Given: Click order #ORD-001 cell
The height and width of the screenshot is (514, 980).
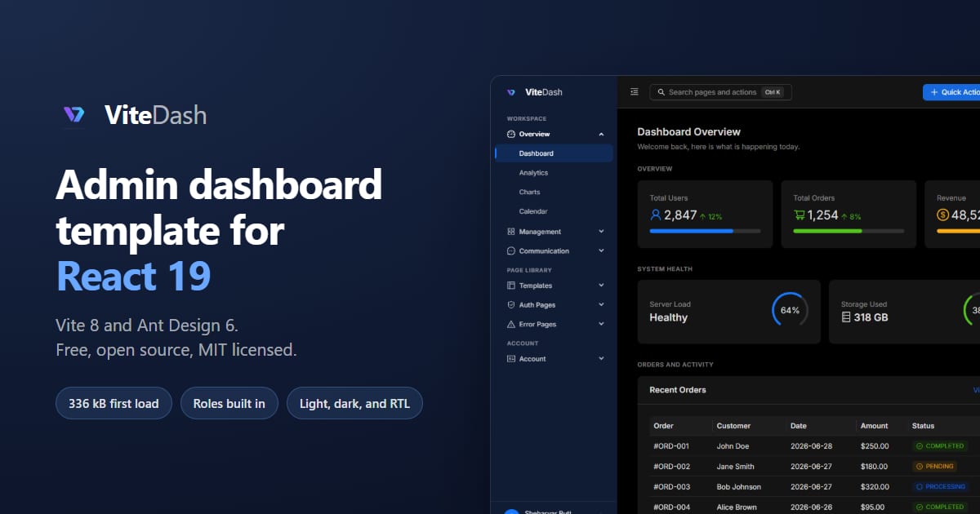Looking at the screenshot, I should (x=671, y=446).
